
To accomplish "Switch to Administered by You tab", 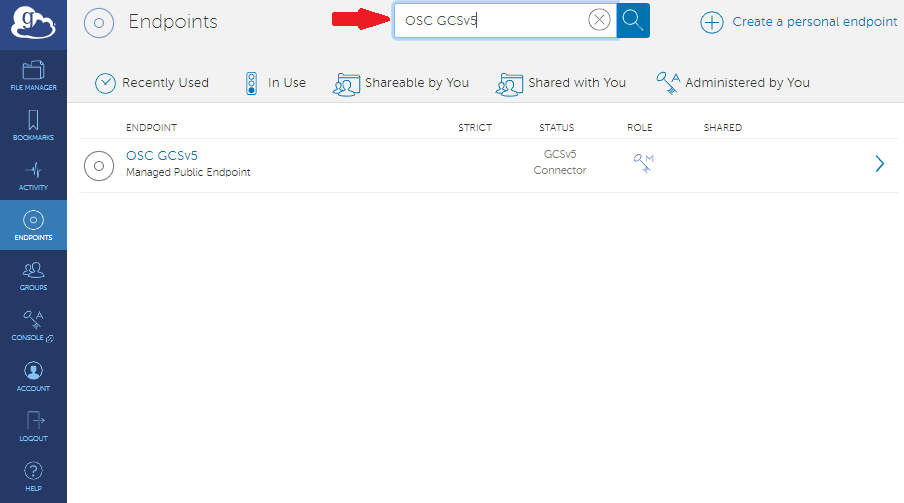I will 733,83.
